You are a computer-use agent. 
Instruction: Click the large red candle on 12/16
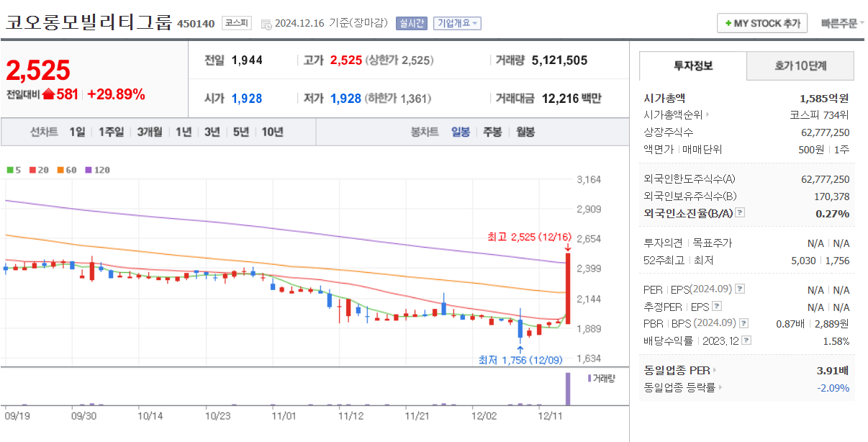568,288
